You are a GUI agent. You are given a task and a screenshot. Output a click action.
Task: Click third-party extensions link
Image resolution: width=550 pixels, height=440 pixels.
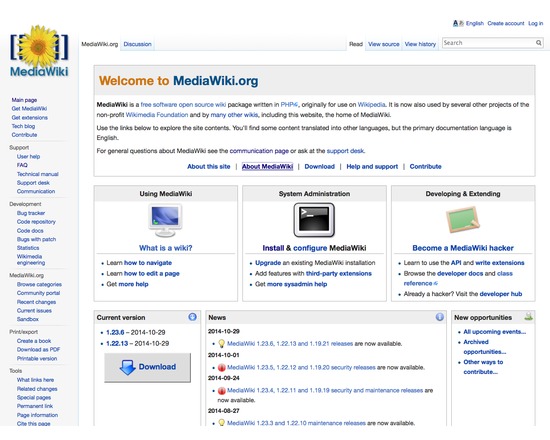pyautogui.click(x=339, y=273)
